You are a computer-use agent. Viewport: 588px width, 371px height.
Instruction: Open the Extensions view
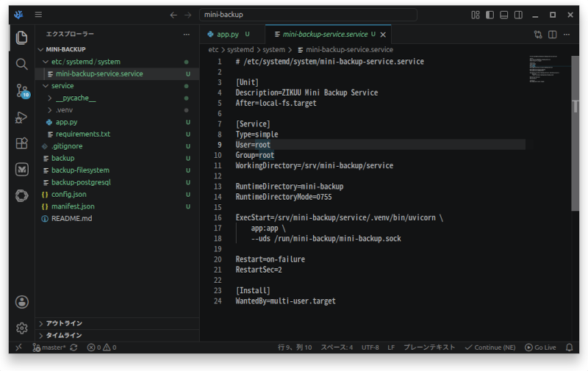[21, 143]
